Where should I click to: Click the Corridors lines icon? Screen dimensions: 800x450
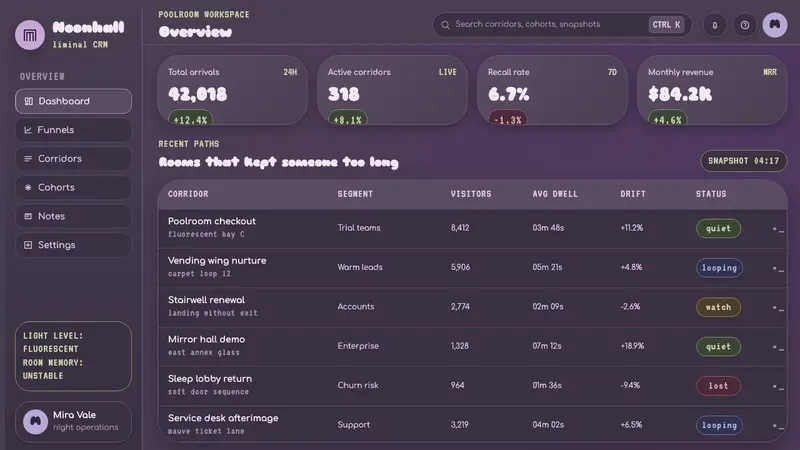click(x=28, y=159)
